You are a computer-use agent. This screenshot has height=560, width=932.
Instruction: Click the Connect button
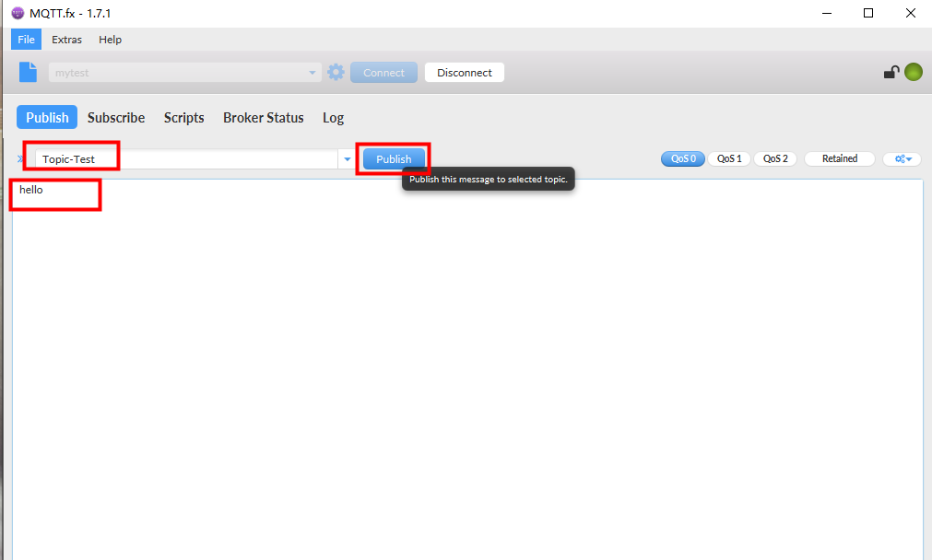[384, 73]
